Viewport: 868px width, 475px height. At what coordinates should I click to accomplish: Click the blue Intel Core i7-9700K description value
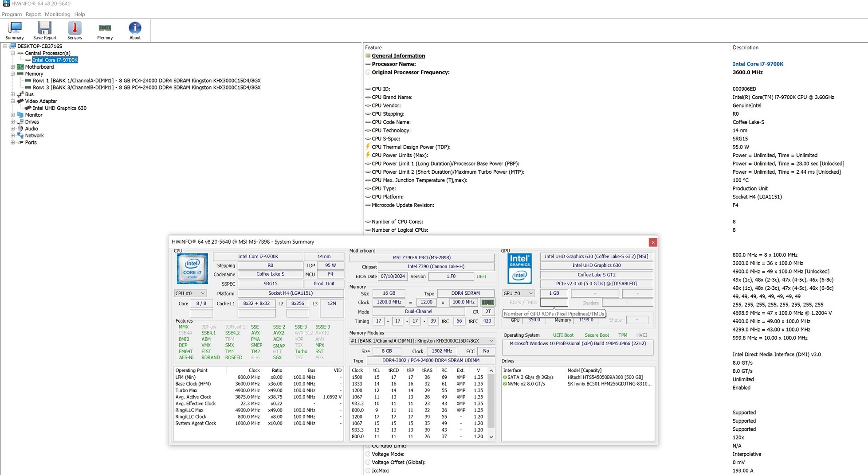(x=758, y=64)
